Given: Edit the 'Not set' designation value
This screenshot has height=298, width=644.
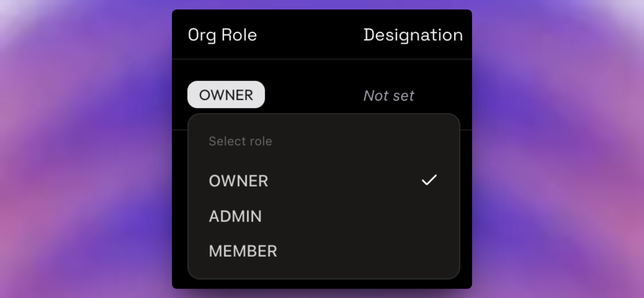Looking at the screenshot, I should 389,96.
